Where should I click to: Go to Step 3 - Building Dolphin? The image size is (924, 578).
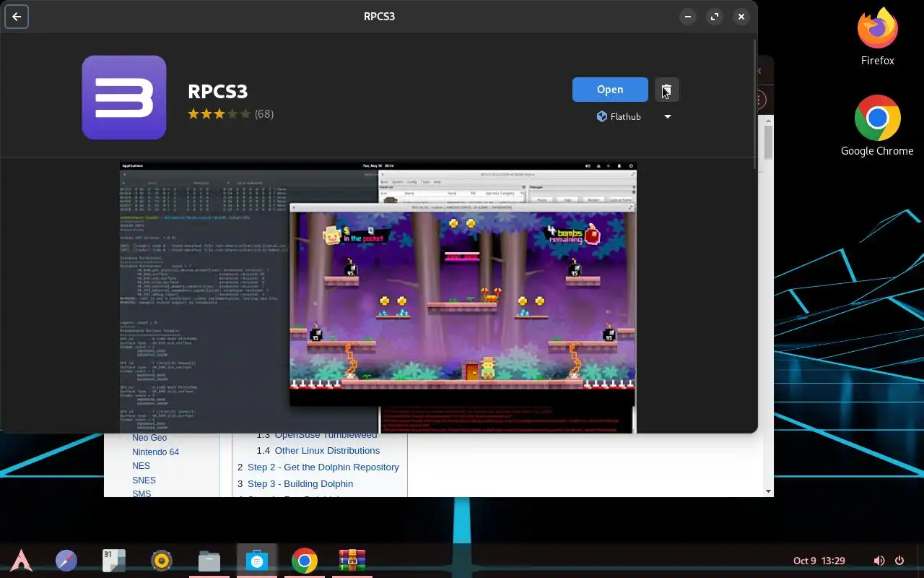pos(300,483)
